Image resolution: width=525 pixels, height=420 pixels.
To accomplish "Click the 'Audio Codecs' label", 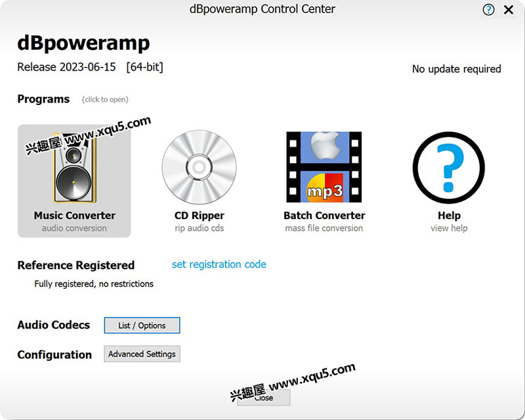I will click(x=54, y=325).
